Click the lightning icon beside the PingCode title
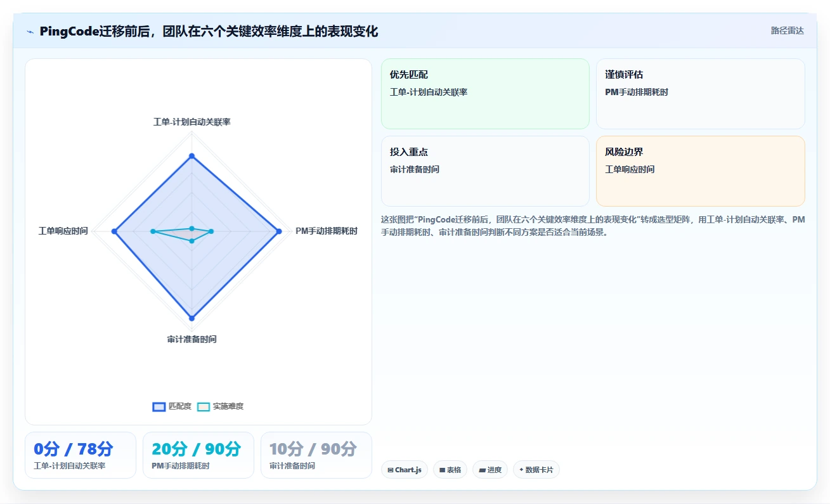 click(x=30, y=32)
